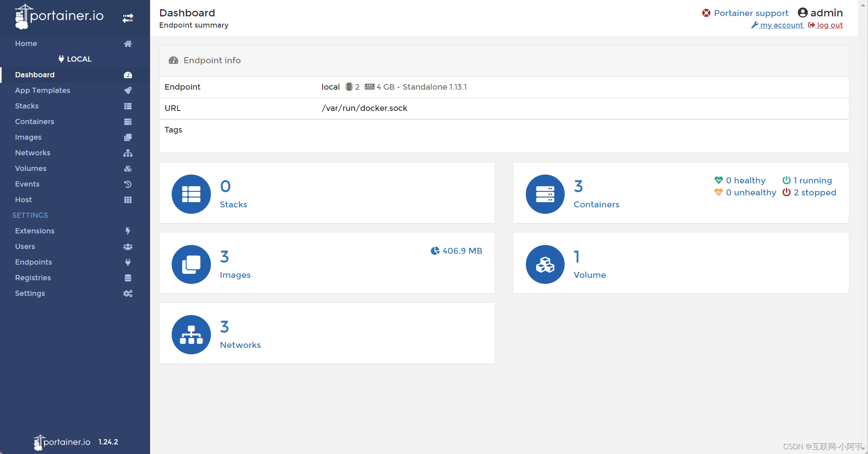Click the Home house icon

point(128,44)
